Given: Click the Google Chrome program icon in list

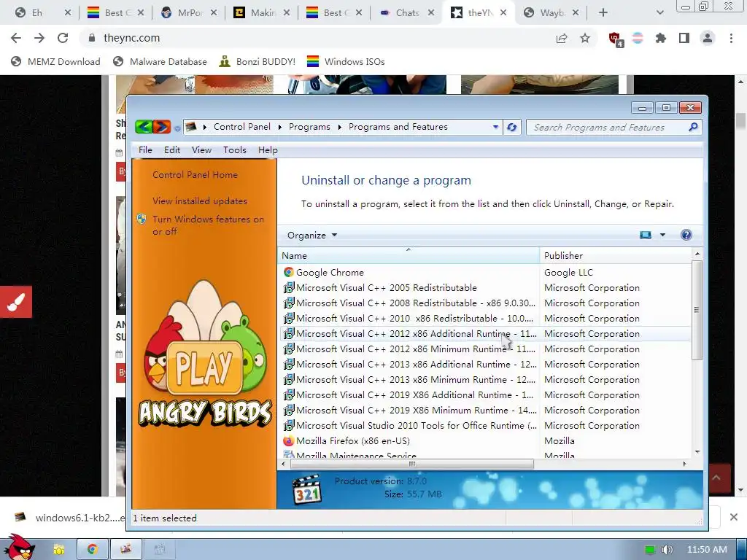Looking at the screenshot, I should coord(288,273).
